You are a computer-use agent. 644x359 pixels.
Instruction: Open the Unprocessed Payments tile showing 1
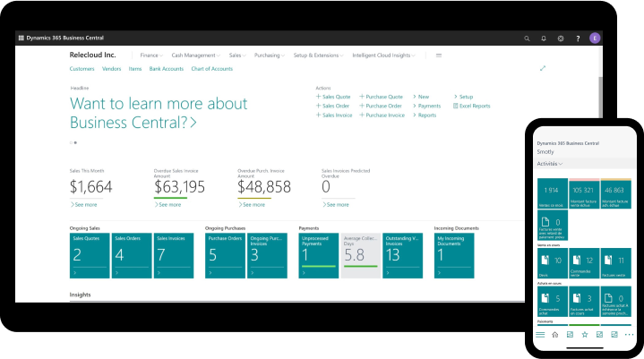pyautogui.click(x=319, y=256)
